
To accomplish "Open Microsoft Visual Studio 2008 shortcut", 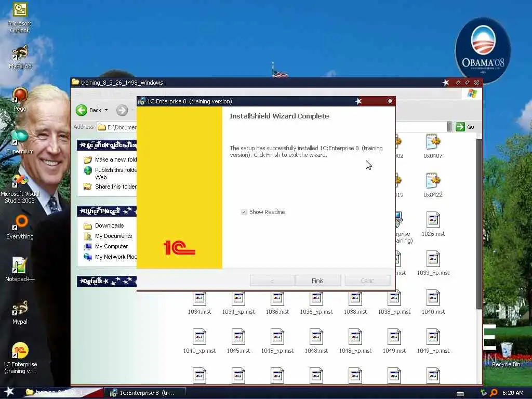I will [20, 189].
